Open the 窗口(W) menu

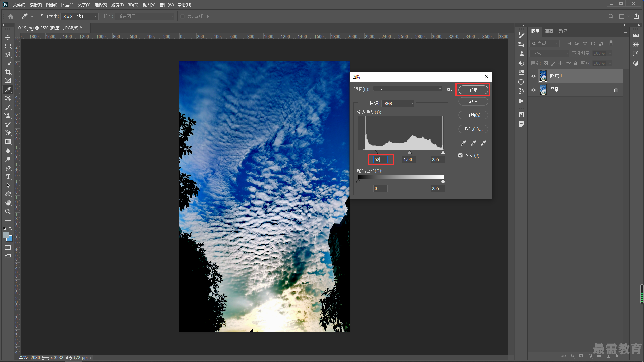coord(167,5)
